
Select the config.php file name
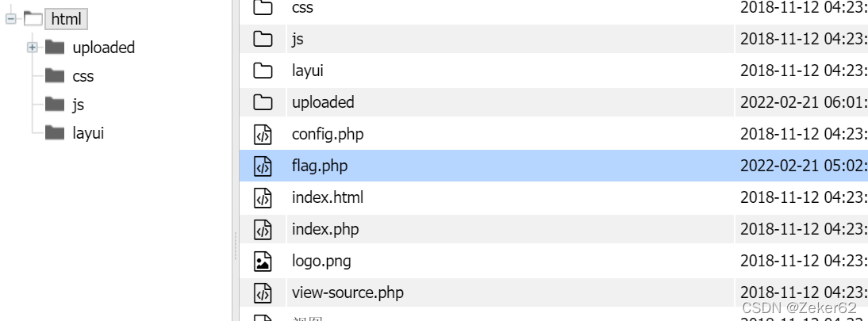coord(328,134)
